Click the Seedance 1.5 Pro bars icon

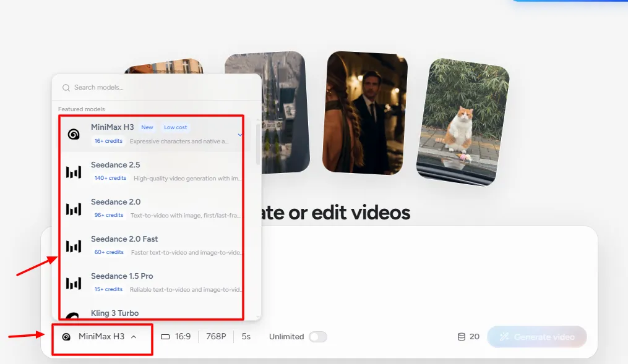(74, 283)
